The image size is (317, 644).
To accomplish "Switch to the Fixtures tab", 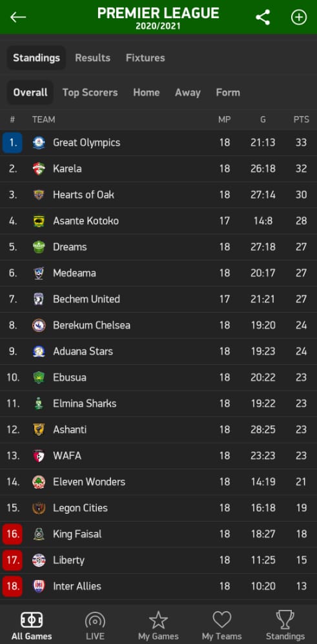I will pos(145,58).
